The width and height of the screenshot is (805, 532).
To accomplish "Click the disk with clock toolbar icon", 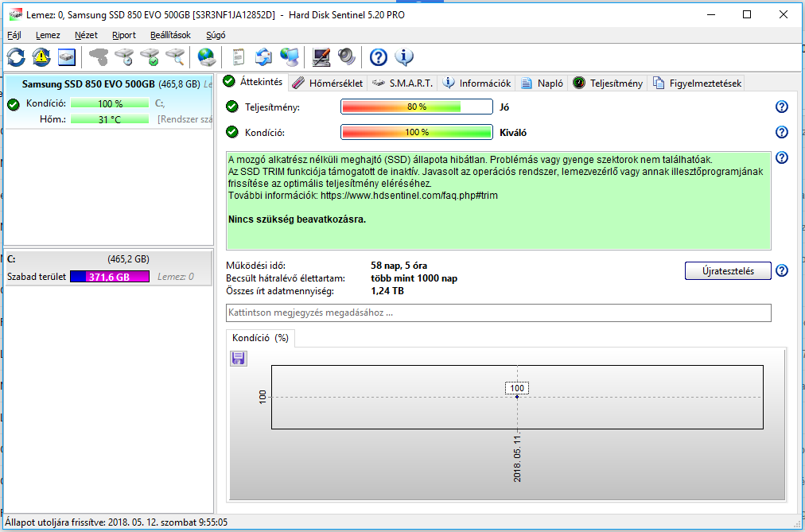I will tap(124, 57).
